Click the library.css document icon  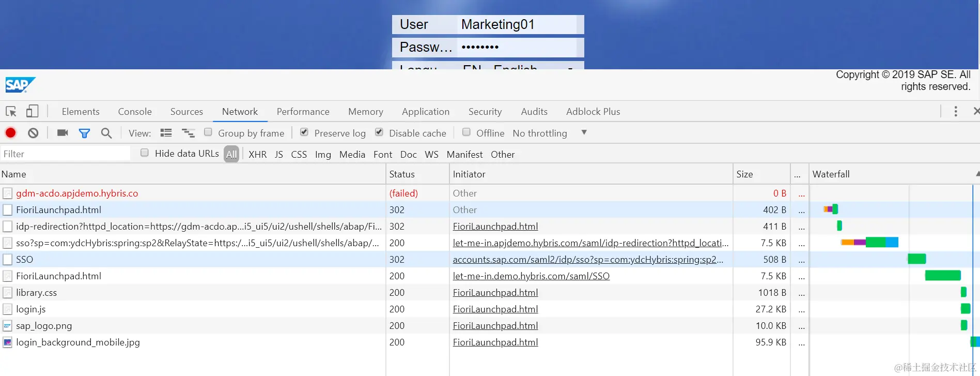pyautogui.click(x=7, y=293)
